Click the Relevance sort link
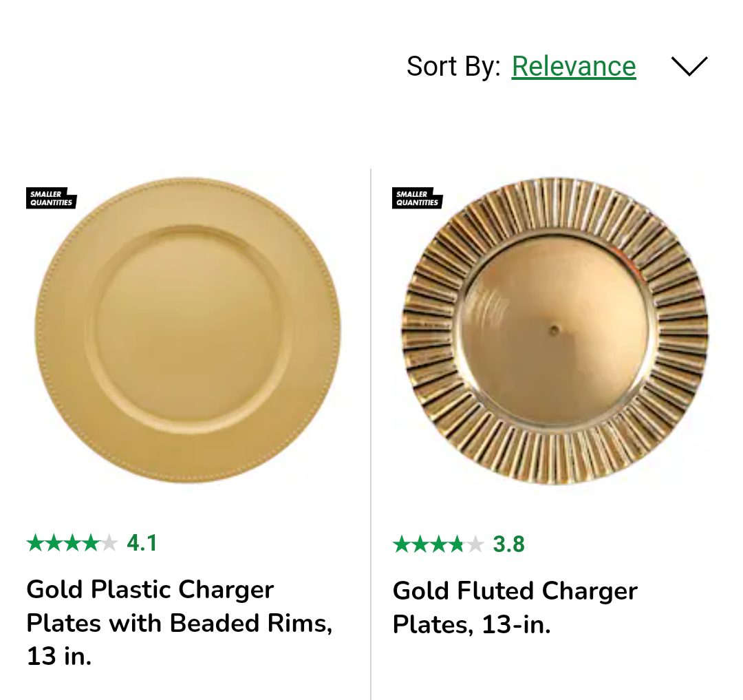This screenshot has width=743, height=700. 574,67
